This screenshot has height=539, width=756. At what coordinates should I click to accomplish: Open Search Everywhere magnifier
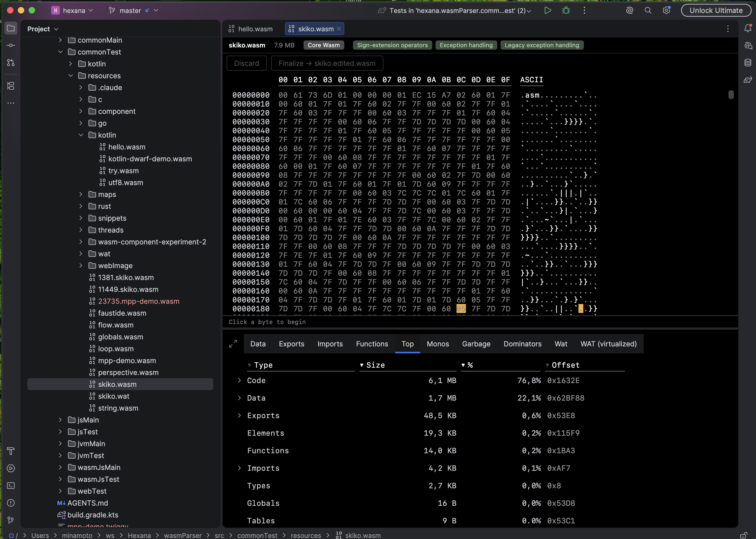648,10
